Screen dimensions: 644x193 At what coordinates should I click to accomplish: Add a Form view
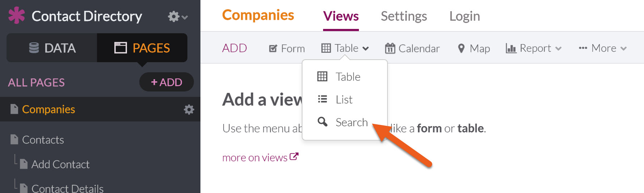point(287,48)
